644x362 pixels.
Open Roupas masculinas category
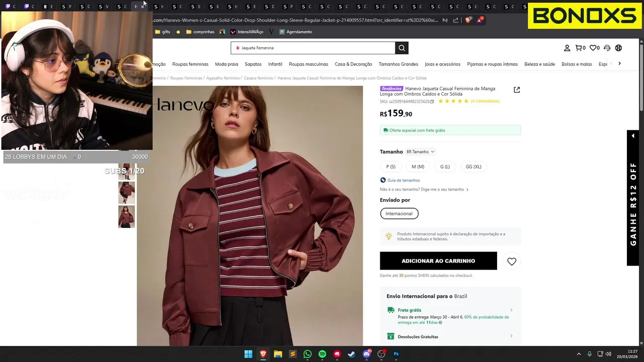pyautogui.click(x=308, y=64)
